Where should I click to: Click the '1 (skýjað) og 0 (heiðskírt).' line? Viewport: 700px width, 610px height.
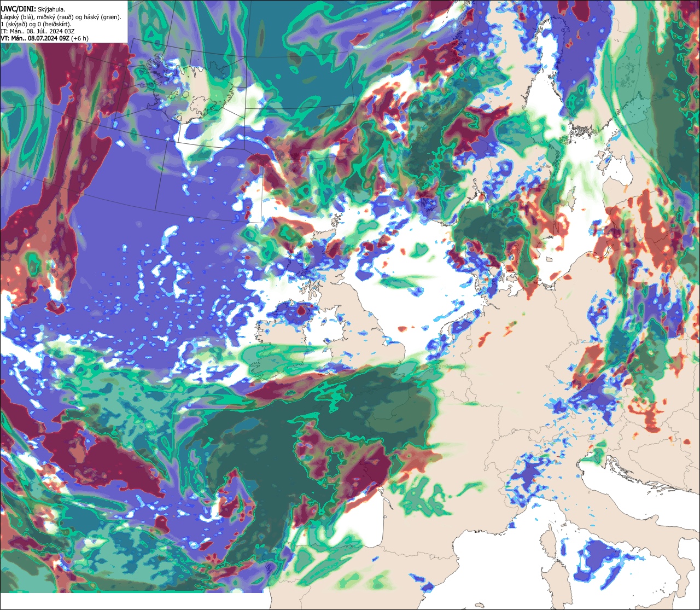(36, 24)
